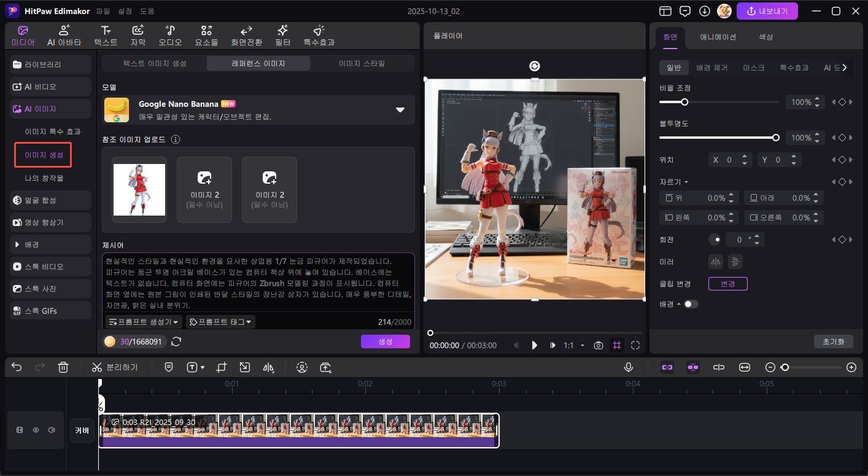868x476 pixels.
Task: Hide the track with the eye icon
Action: (36, 430)
